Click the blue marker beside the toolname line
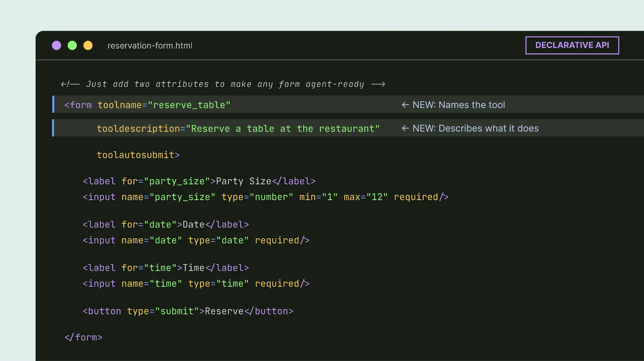Image resolution: width=644 pixels, height=361 pixels. [x=53, y=104]
